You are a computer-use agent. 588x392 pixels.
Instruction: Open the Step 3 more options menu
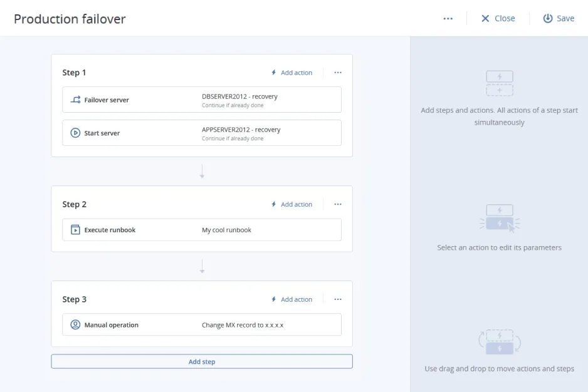pos(338,299)
